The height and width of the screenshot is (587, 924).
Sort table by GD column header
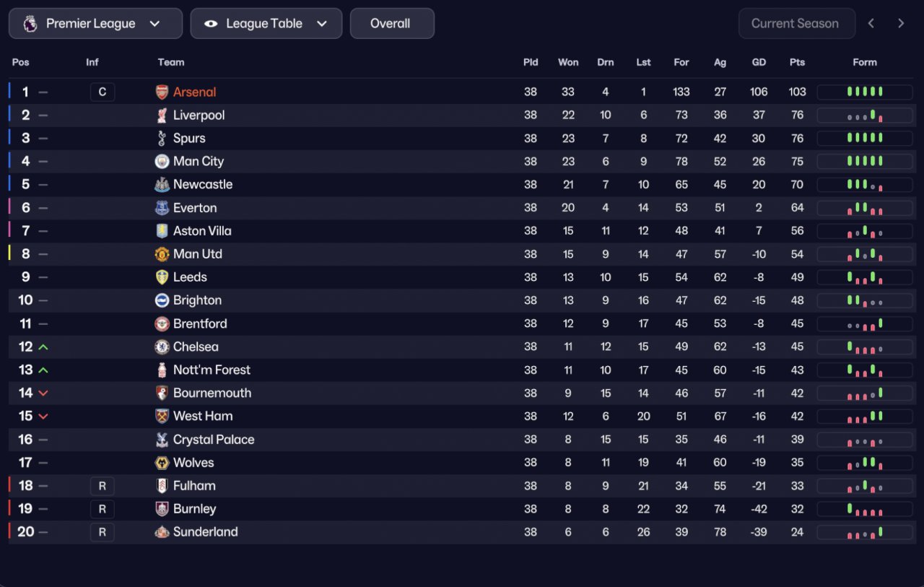click(759, 62)
